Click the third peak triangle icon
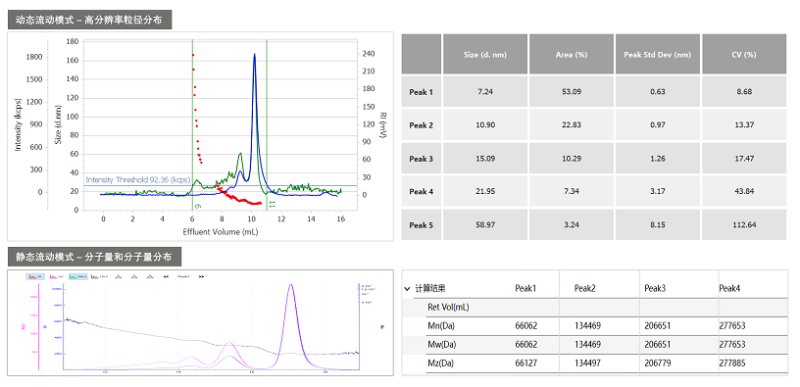Viewport: 800px width, 387px height. coord(150,276)
